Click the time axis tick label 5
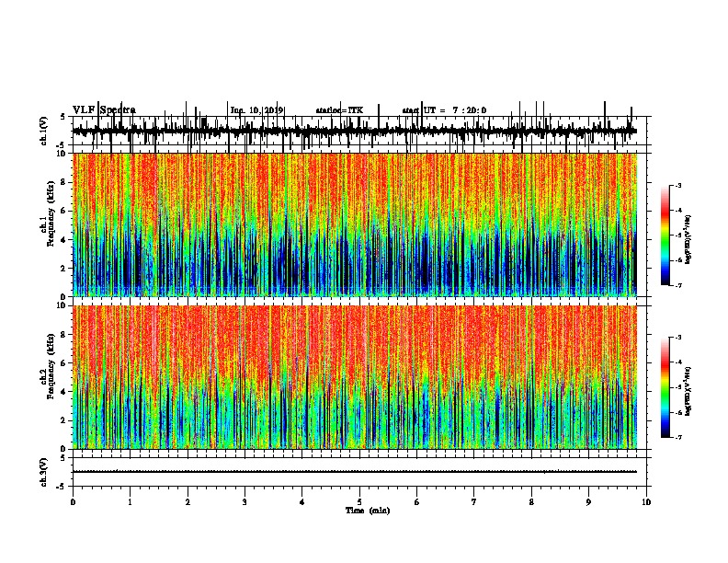The height and width of the screenshot is (563, 728). 359,502
